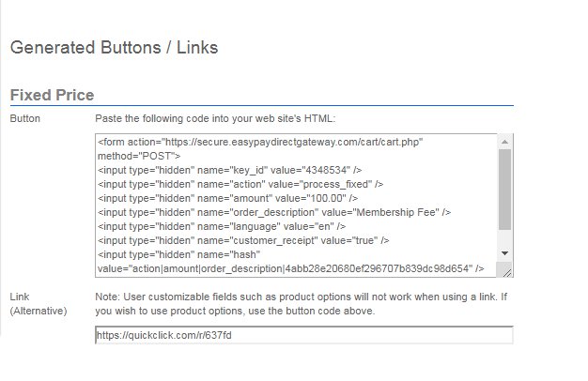Click the code box scroll-up arrow
Image resolution: width=588 pixels, height=381 pixels.
pyautogui.click(x=504, y=142)
